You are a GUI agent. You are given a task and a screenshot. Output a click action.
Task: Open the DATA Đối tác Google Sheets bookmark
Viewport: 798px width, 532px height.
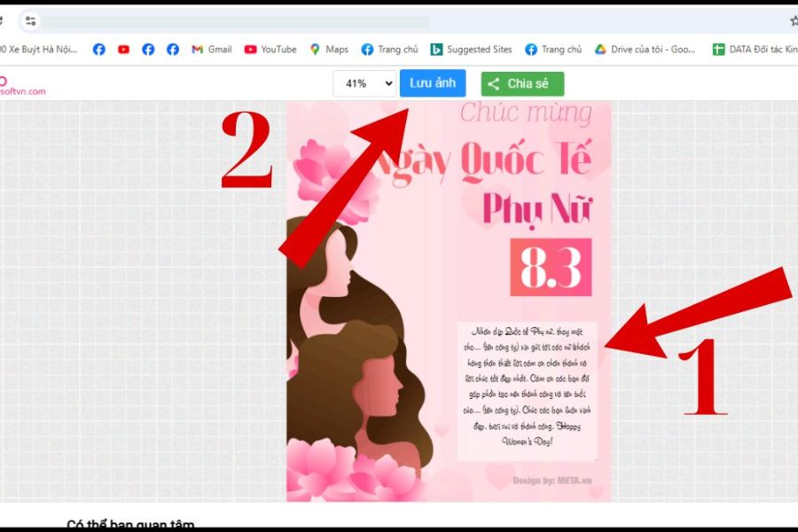click(755, 50)
